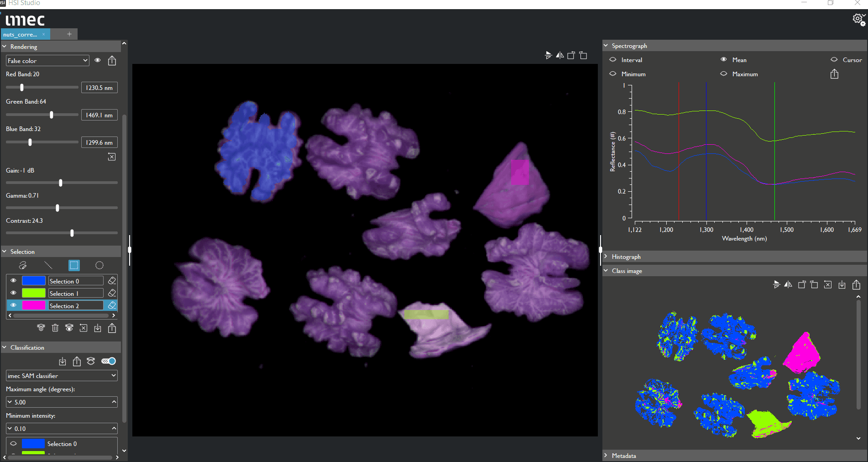Open the imec SAM classifier dropdown
Image resolution: width=868 pixels, height=462 pixels.
[62, 376]
